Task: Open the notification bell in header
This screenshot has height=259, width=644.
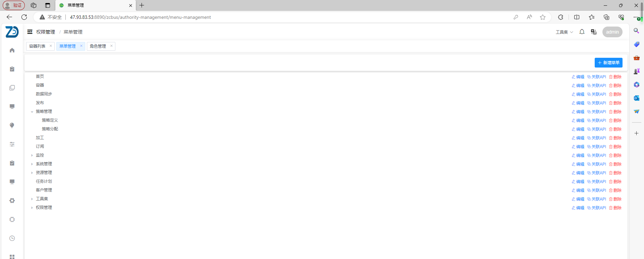Action: click(x=582, y=32)
